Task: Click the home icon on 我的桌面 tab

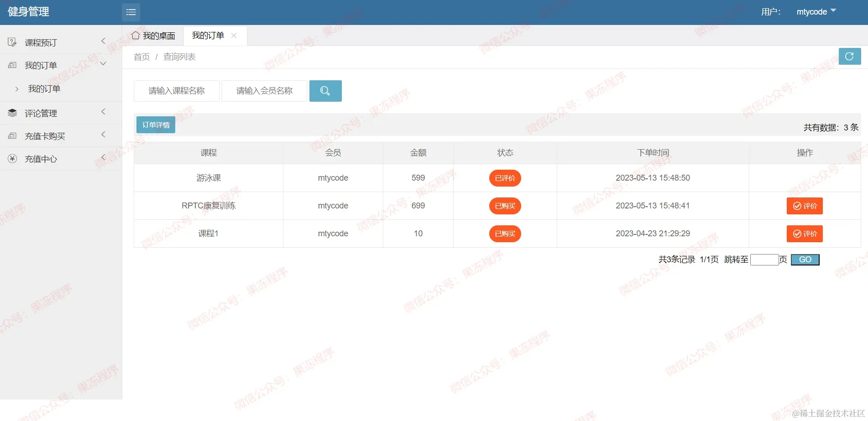Action: pyautogui.click(x=136, y=35)
